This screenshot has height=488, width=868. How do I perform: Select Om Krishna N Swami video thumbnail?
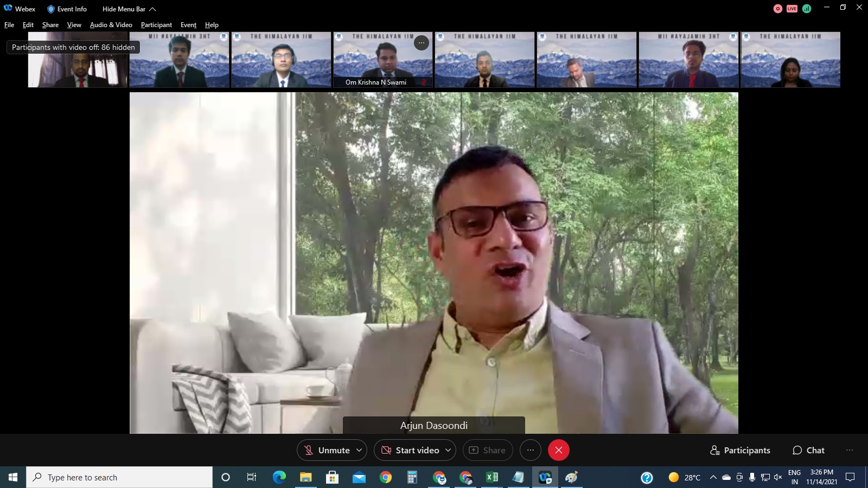[383, 60]
